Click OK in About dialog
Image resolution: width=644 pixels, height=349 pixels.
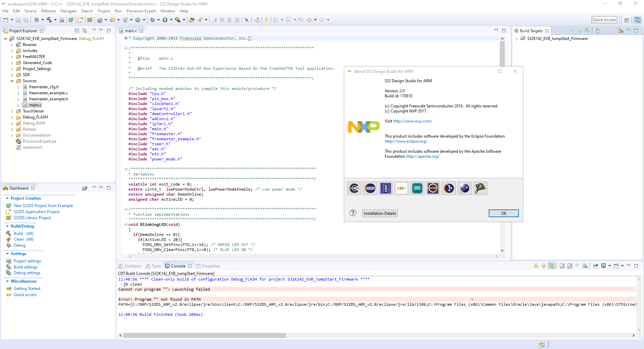[x=504, y=213]
